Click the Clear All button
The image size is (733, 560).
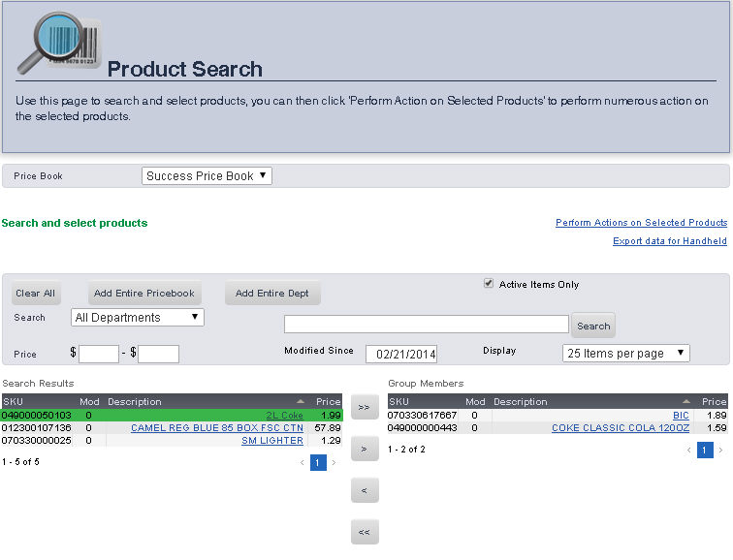pos(35,294)
